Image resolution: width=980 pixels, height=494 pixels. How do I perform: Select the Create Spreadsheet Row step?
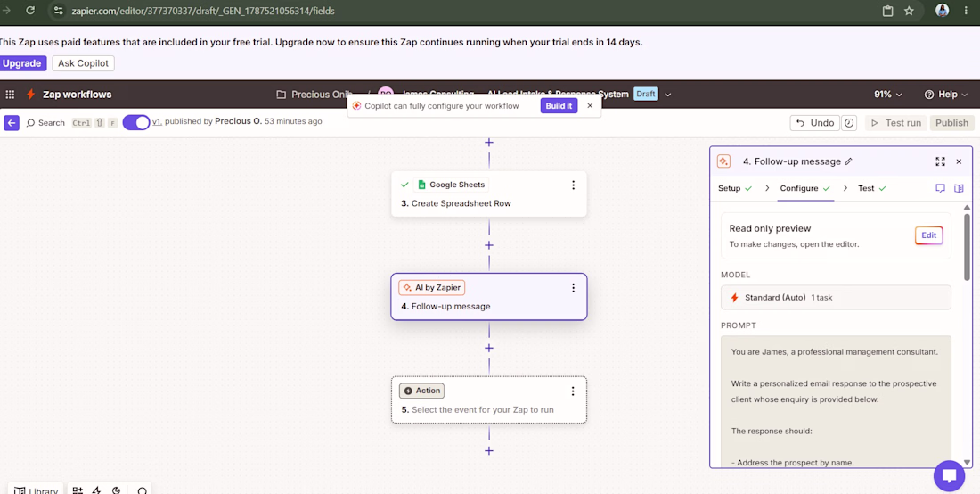tap(489, 193)
